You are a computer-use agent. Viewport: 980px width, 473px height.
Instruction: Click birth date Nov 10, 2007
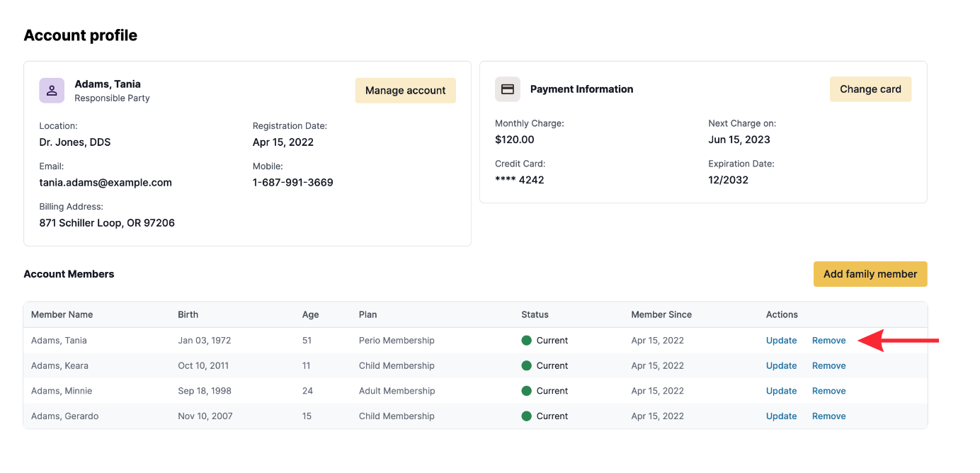[205, 416]
